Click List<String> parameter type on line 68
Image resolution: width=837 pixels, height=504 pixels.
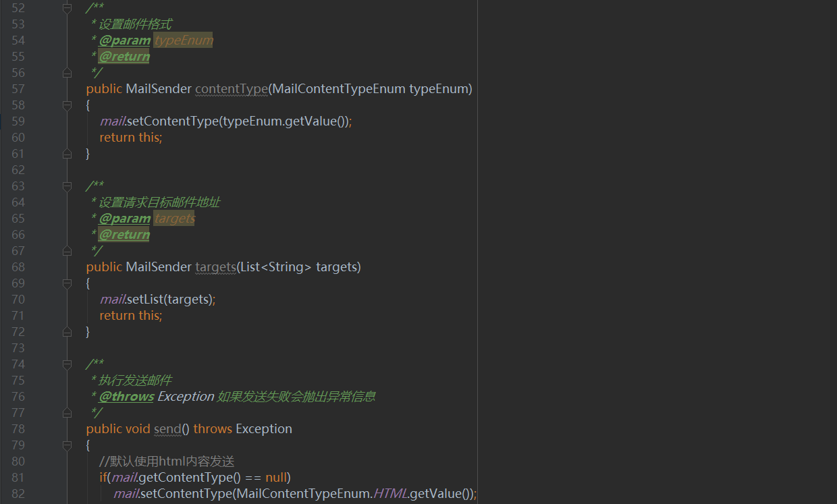tap(276, 267)
